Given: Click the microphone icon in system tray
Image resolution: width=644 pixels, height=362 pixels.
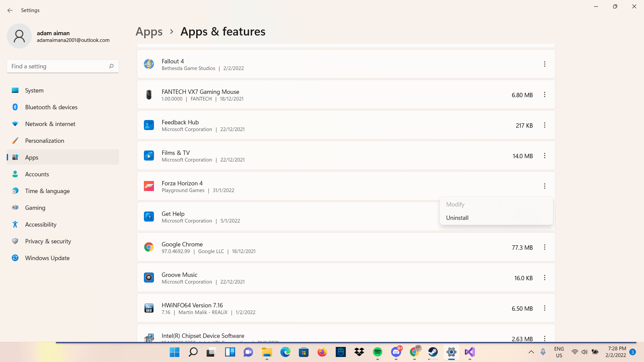Looking at the screenshot, I should click(543, 352).
